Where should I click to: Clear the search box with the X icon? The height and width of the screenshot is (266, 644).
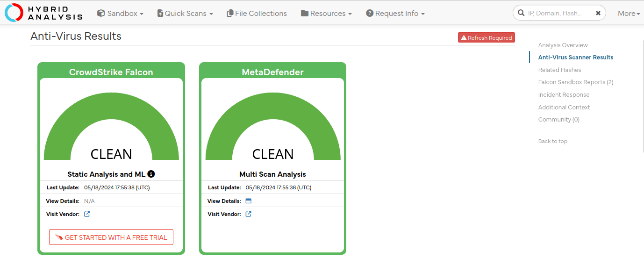pos(598,13)
